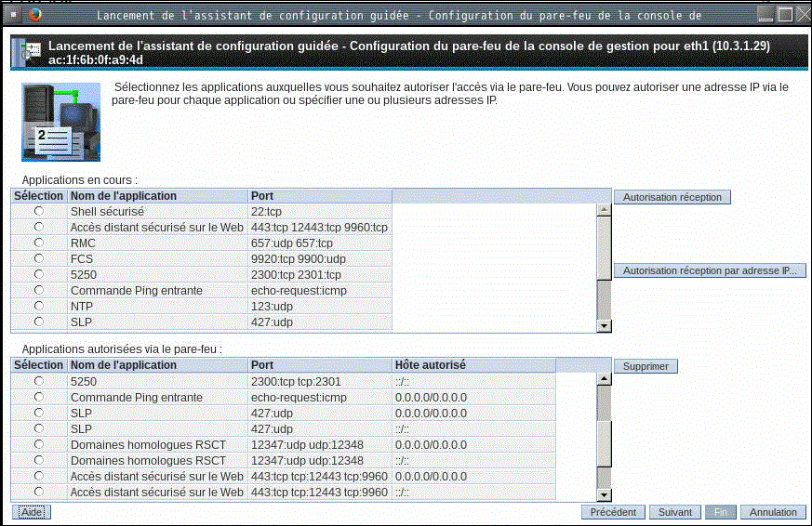Click scroll-down arrow of current applications list
This screenshot has width=812, height=526.
tap(604, 326)
